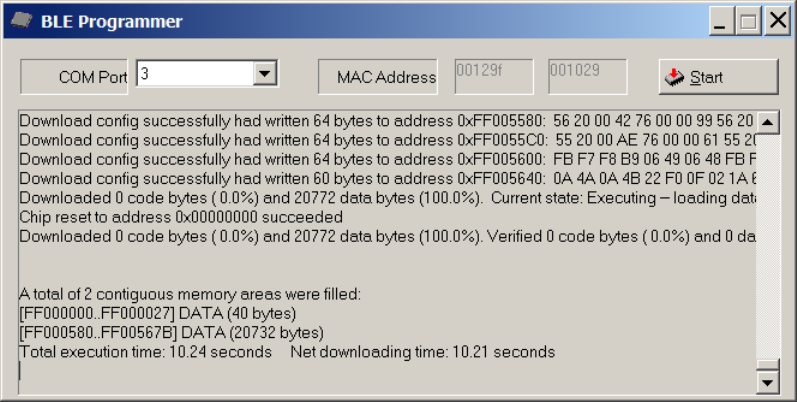Click the FF000580..FF00567B DATA log line
The image size is (797, 402).
pyautogui.click(x=171, y=332)
